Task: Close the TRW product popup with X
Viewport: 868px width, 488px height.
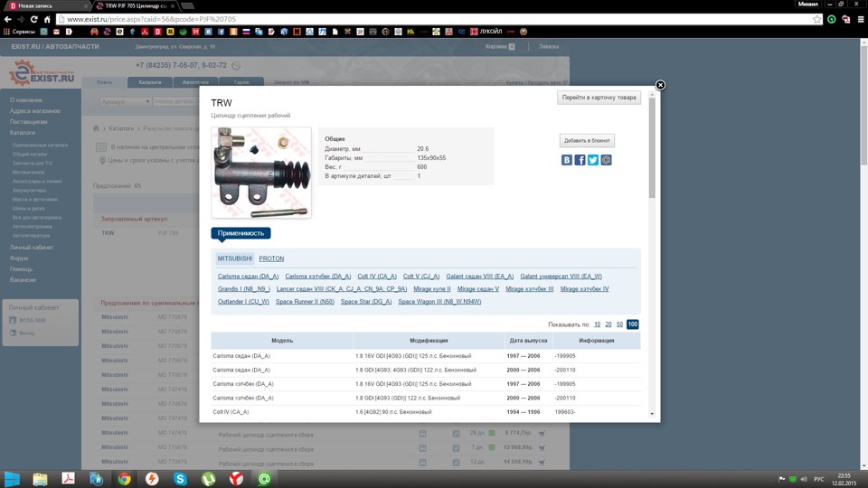Action: click(660, 85)
